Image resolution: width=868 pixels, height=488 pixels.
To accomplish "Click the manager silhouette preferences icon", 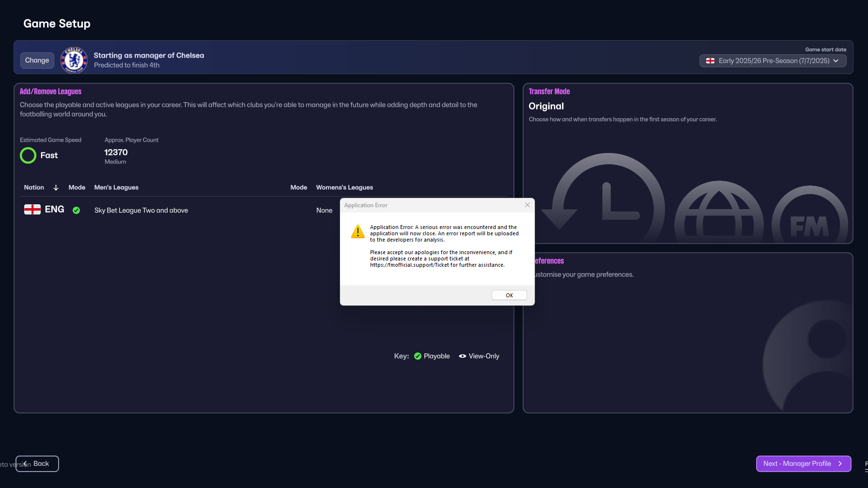I will coord(807,356).
